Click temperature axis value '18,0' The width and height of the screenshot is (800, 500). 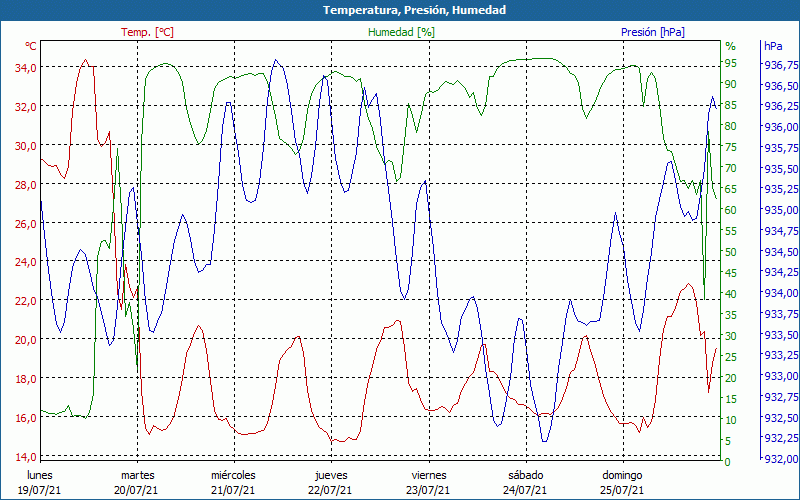coord(25,379)
